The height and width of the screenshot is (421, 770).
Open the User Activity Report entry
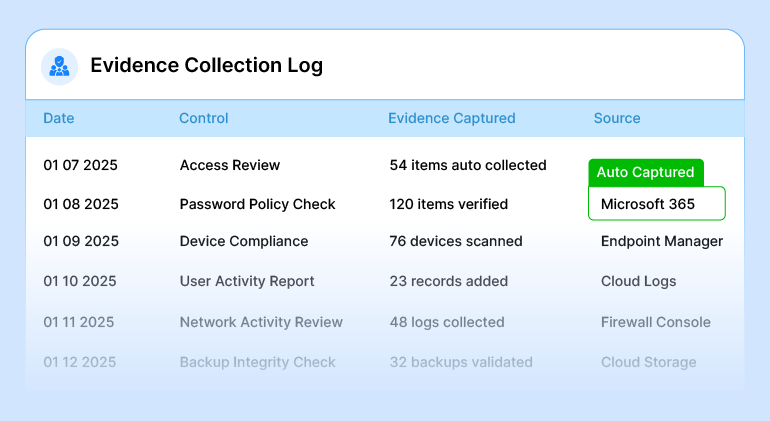pyautogui.click(x=247, y=281)
